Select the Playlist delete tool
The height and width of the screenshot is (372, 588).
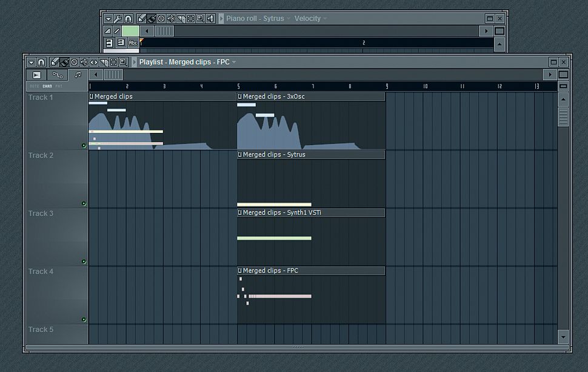pyautogui.click(x=74, y=62)
